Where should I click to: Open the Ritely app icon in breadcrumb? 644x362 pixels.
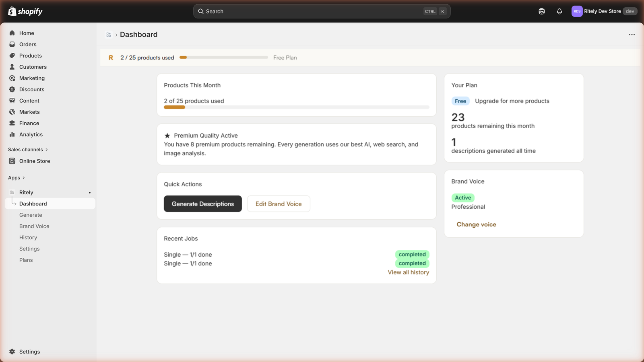click(x=109, y=35)
